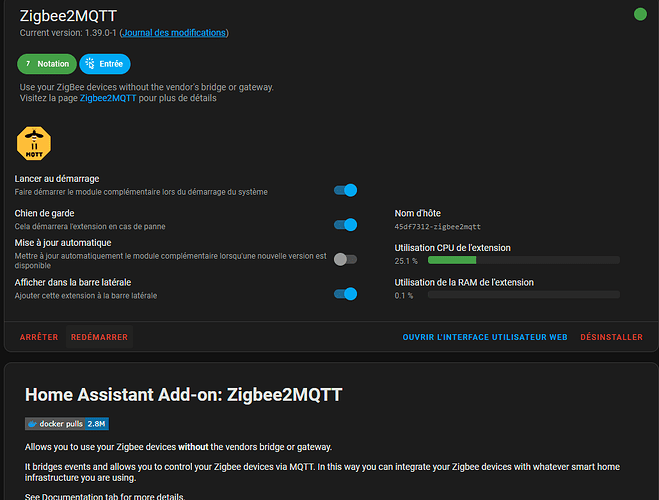Click 'Faire démarrer le module complémentaire' description
Screen dimensions: 659x500
pos(141,192)
